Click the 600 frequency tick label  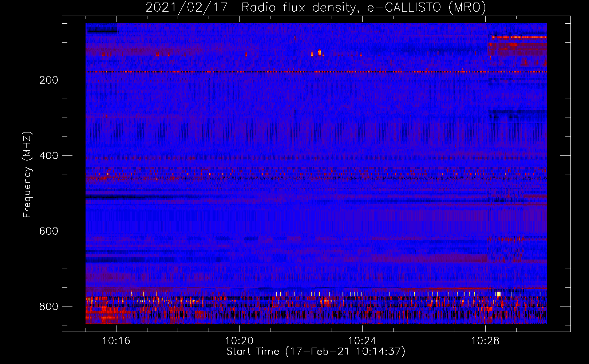[49, 231]
